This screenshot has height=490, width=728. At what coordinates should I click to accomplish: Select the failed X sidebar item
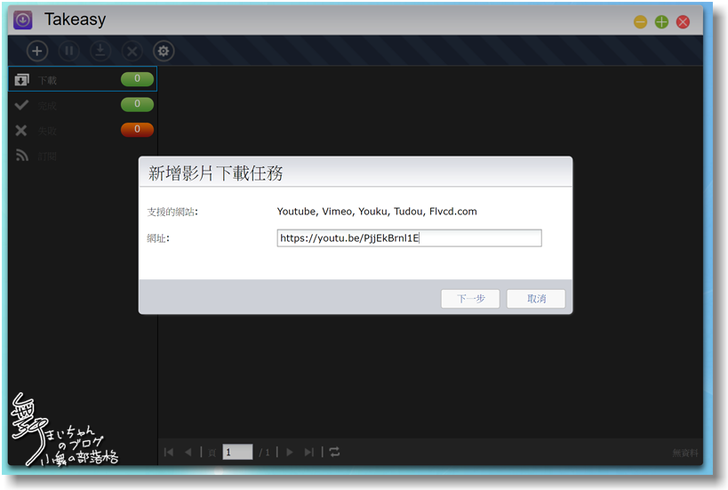click(x=83, y=130)
